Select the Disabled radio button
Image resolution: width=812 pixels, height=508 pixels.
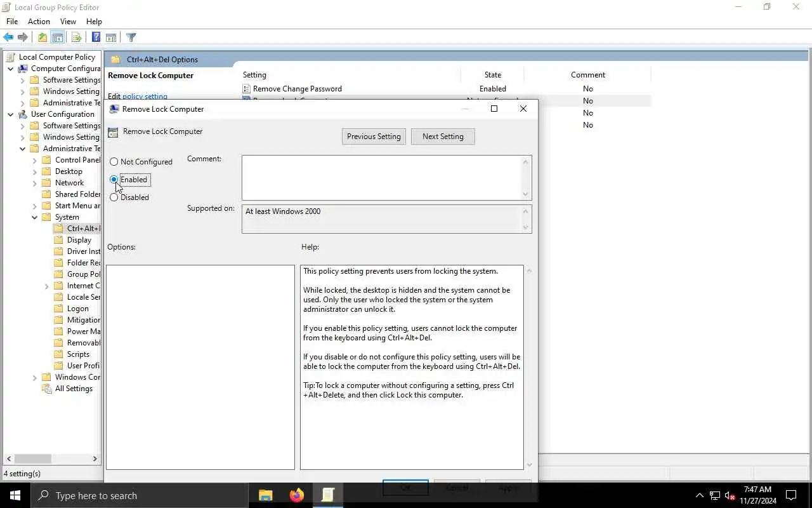114,197
